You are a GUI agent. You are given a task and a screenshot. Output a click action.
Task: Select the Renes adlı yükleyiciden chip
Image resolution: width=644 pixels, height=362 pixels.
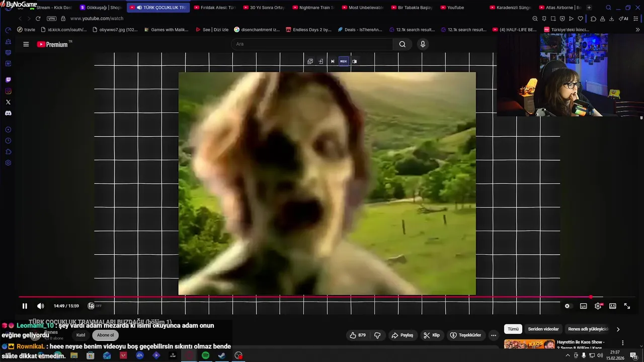[589, 329]
